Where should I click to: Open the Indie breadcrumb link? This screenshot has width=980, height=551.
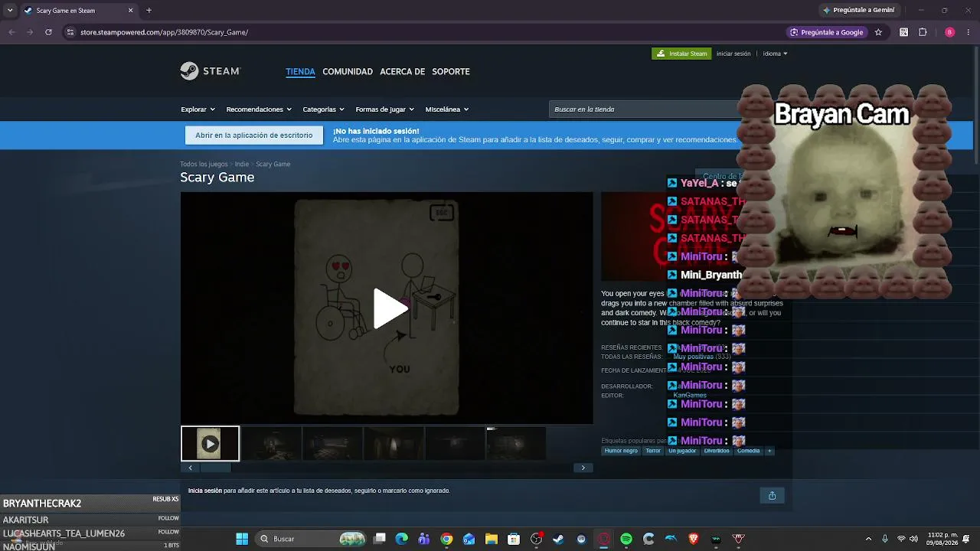pyautogui.click(x=242, y=164)
